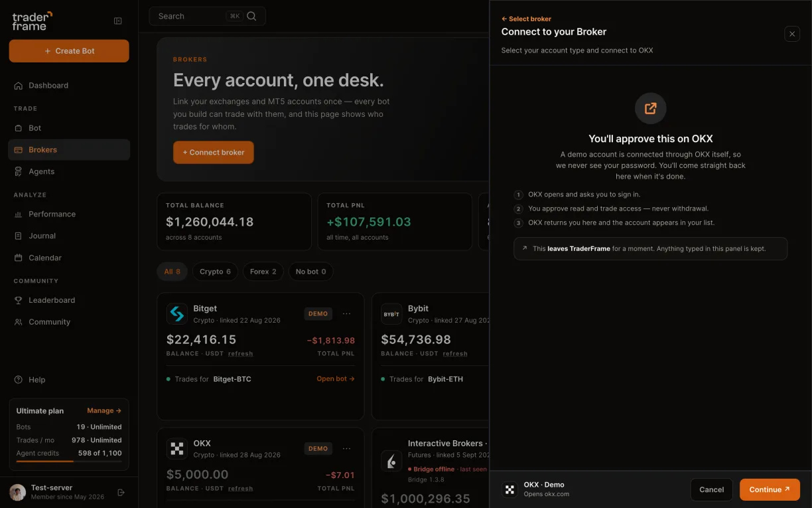
Task: Focus the Search input field
Action: (x=207, y=16)
